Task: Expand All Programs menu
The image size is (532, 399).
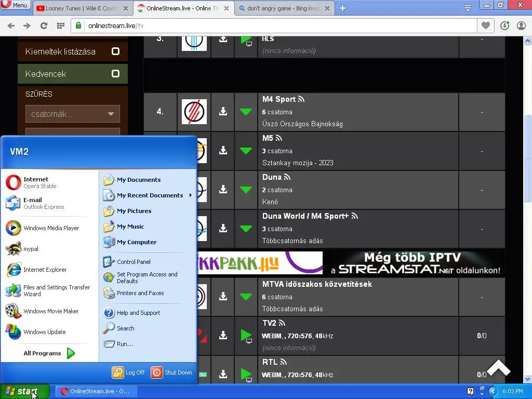Action: (x=49, y=353)
